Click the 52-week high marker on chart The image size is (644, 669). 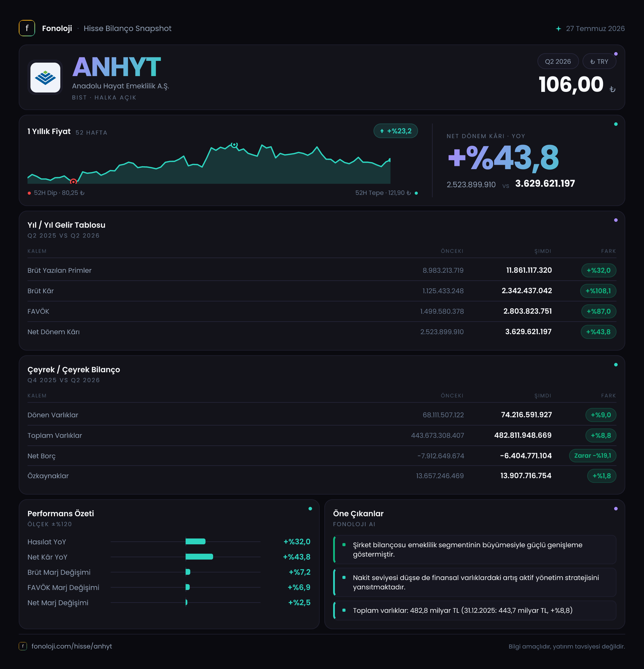234,145
